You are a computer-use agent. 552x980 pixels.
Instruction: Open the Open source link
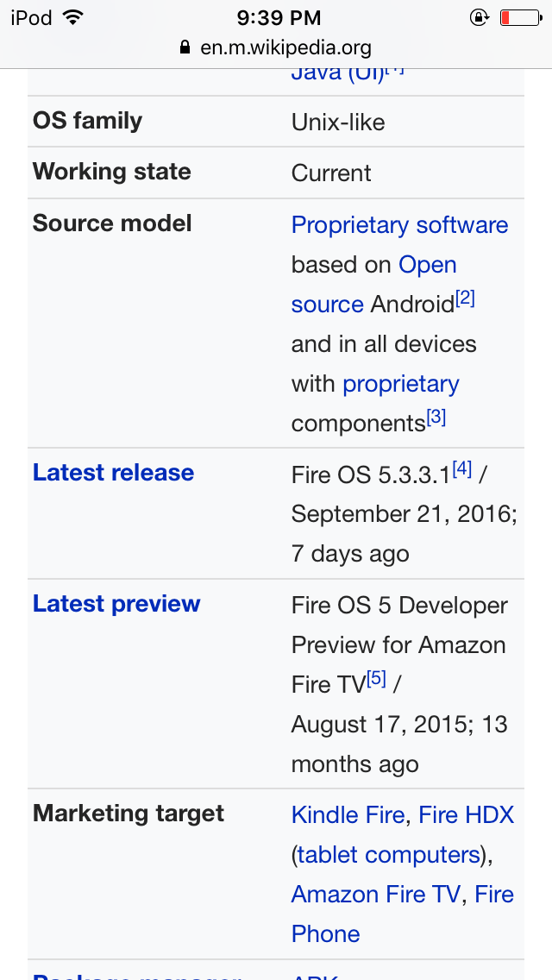pos(427,265)
